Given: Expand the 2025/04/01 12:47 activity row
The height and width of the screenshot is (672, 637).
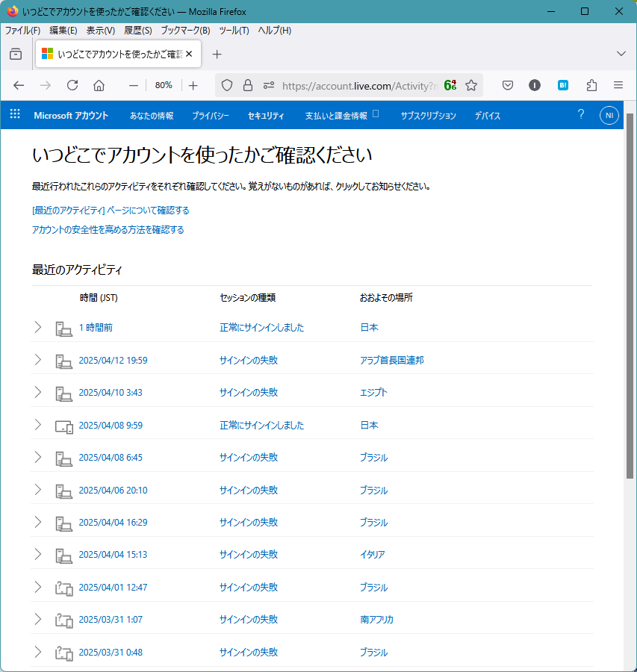Looking at the screenshot, I should [38, 587].
